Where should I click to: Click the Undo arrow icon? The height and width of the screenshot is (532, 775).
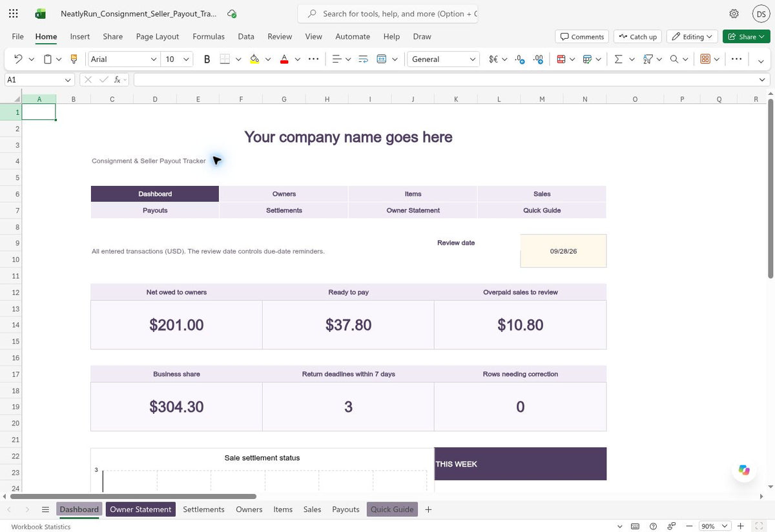(x=18, y=59)
